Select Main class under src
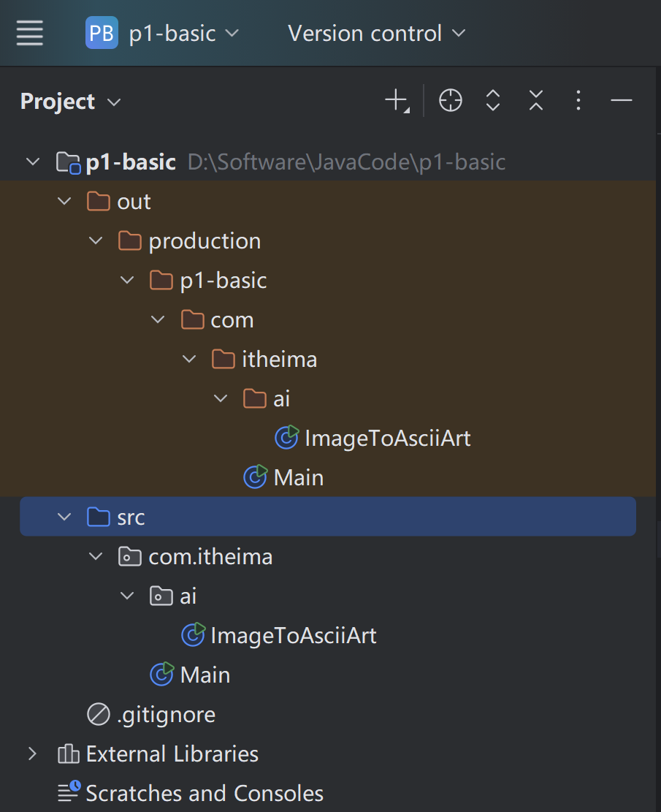Screen dimensions: 661x812 205,675
